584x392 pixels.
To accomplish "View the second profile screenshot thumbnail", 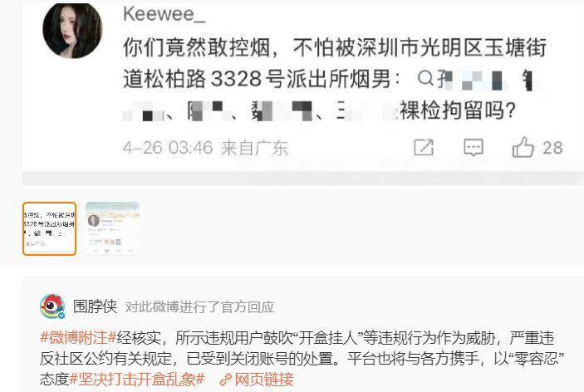I will 112,228.
